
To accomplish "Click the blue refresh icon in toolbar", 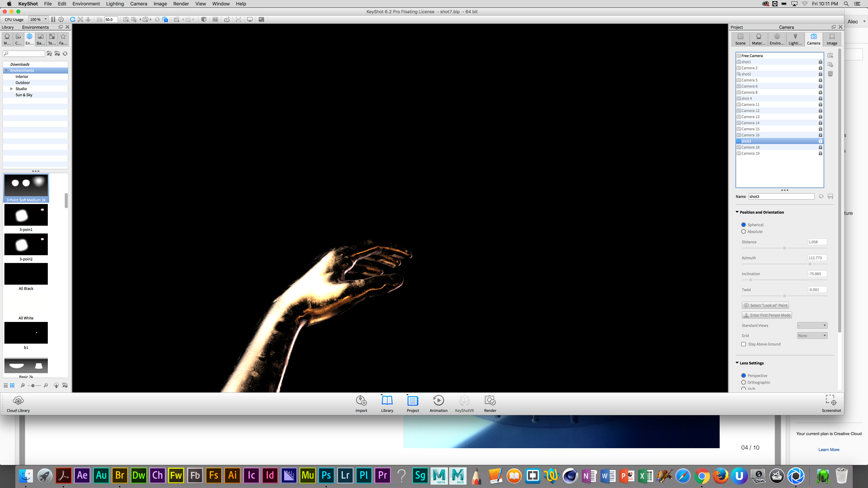I will pos(72,19).
